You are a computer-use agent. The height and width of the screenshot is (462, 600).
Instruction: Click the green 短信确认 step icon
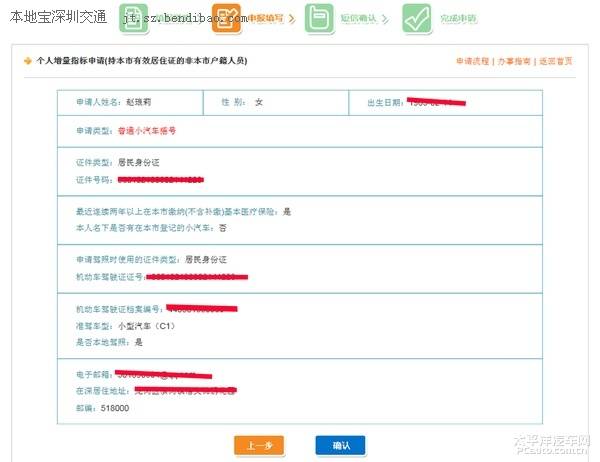tap(319, 18)
